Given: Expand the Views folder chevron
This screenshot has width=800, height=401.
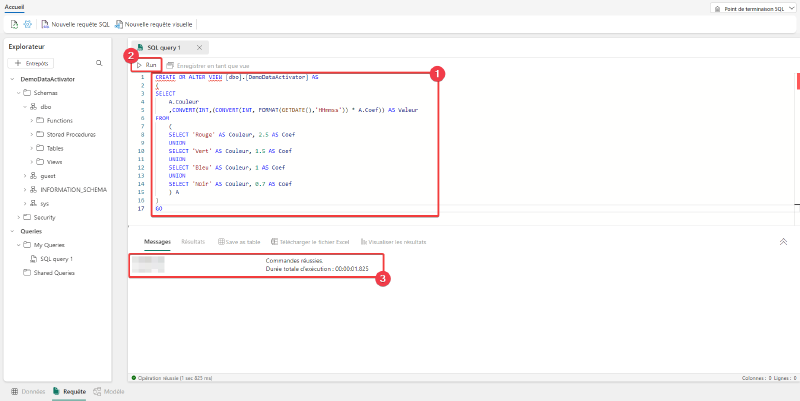Looking at the screenshot, I should point(32,162).
